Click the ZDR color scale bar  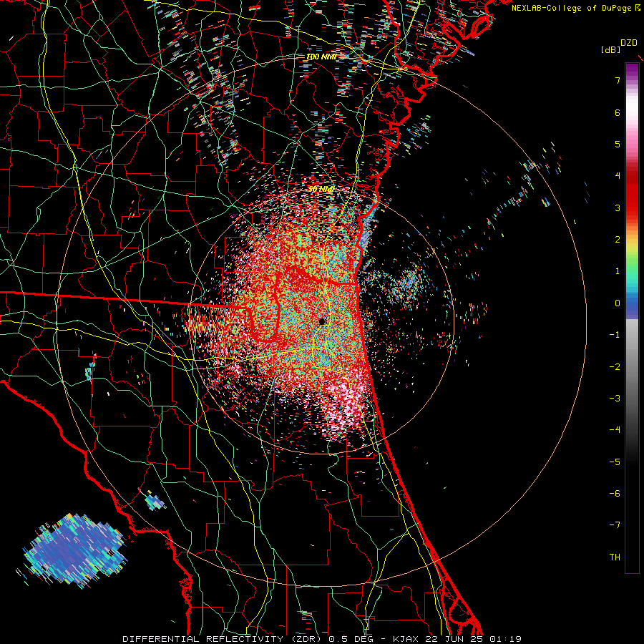tap(632, 318)
